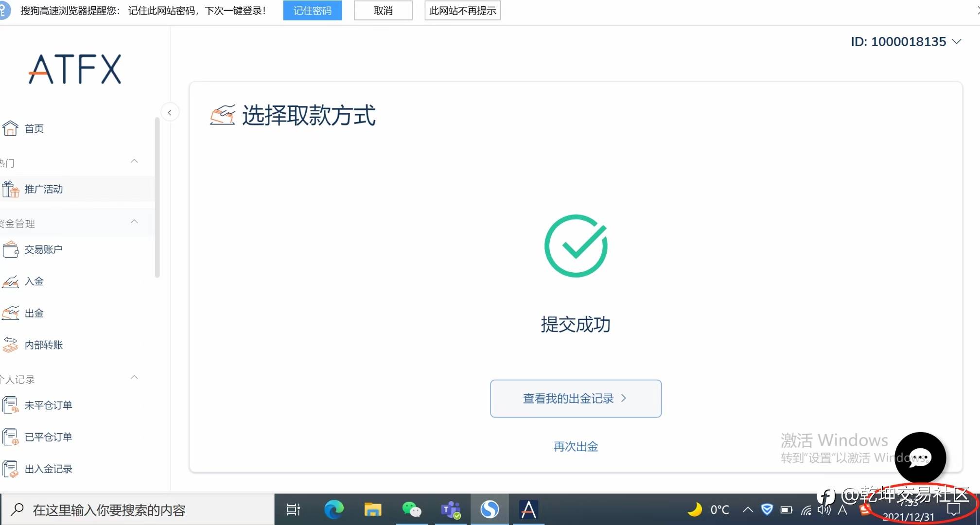Open 已平仓订单 menu item
Screen dimensions: 980x525
point(48,437)
